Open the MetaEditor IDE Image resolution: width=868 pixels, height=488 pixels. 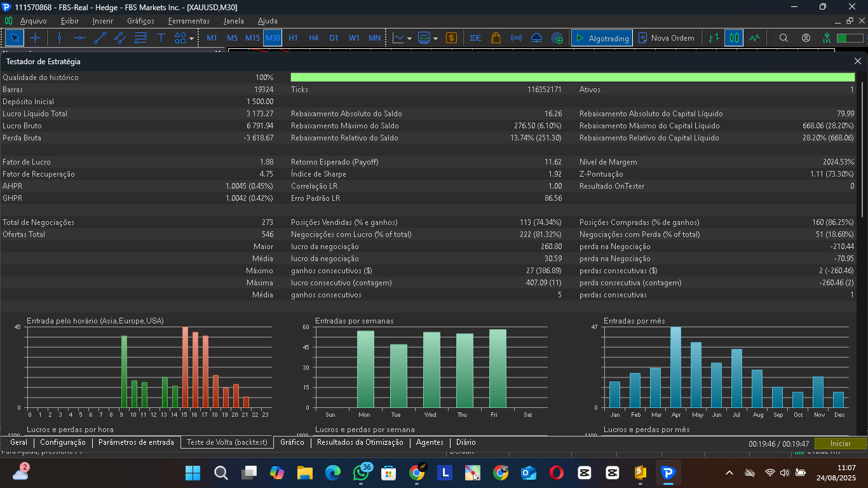(x=475, y=38)
